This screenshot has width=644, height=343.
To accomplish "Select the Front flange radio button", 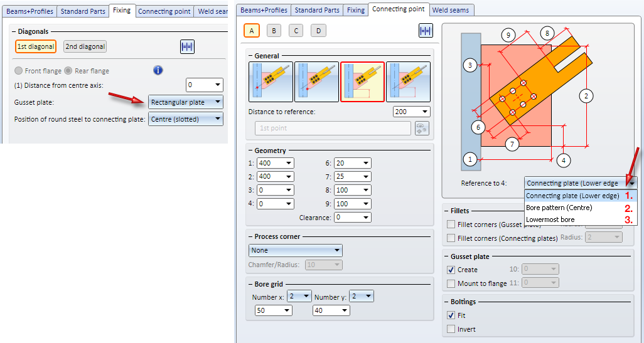I will click(x=19, y=71).
